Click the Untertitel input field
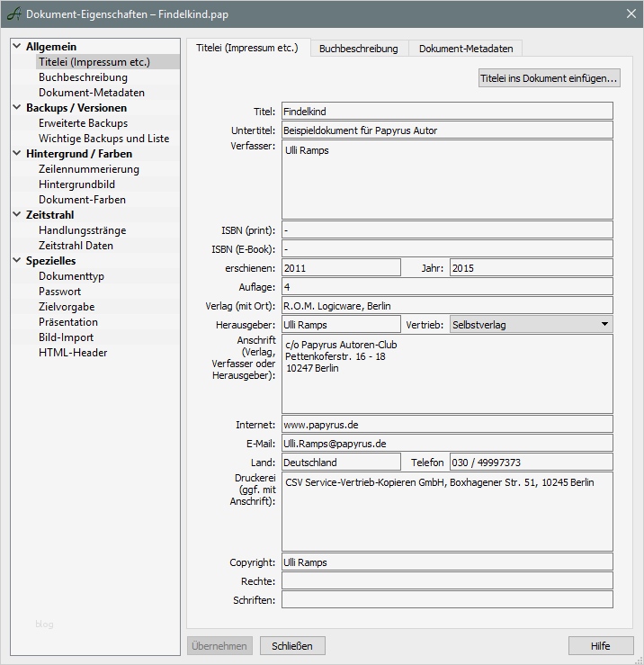 tap(447, 130)
